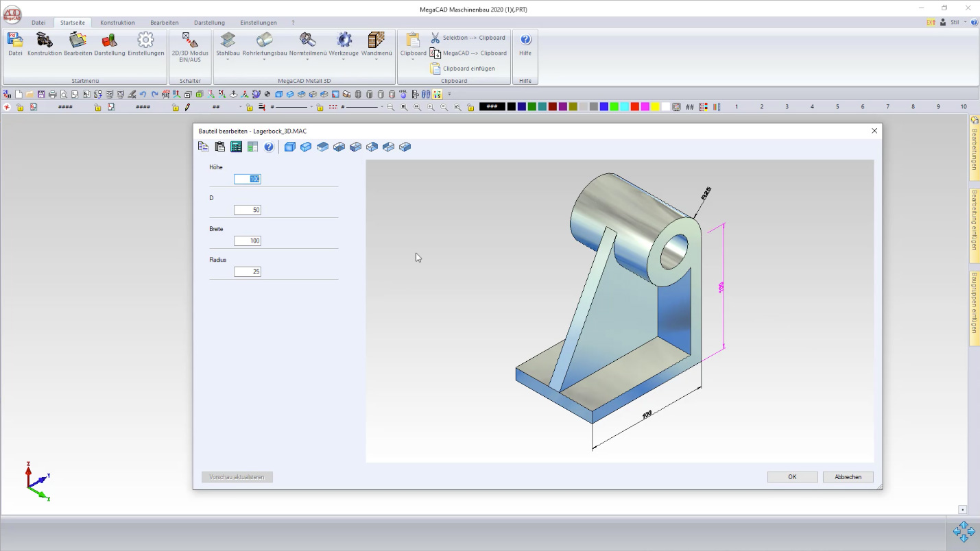This screenshot has height=551, width=980.
Task: Select the solid blue cube view icon
Action: click(x=289, y=147)
